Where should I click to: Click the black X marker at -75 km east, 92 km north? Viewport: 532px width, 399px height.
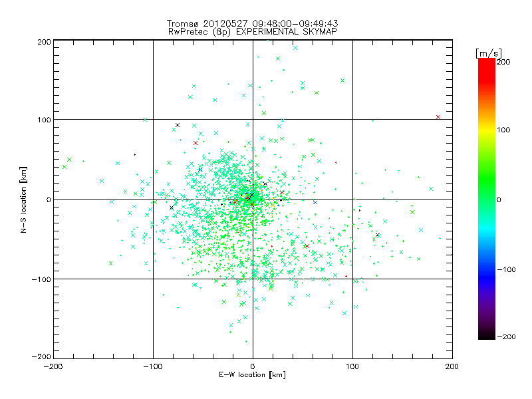pos(177,125)
